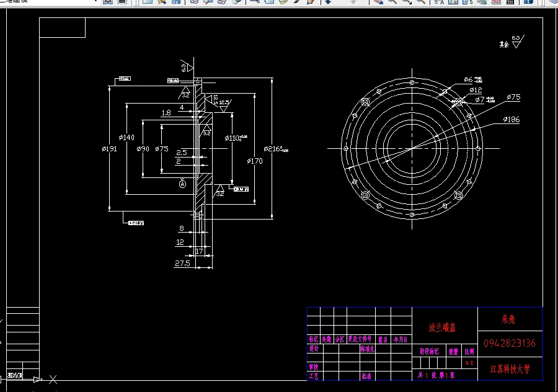Select the datum circle labeled A
Screen dimensions: 558x392
click(182, 184)
